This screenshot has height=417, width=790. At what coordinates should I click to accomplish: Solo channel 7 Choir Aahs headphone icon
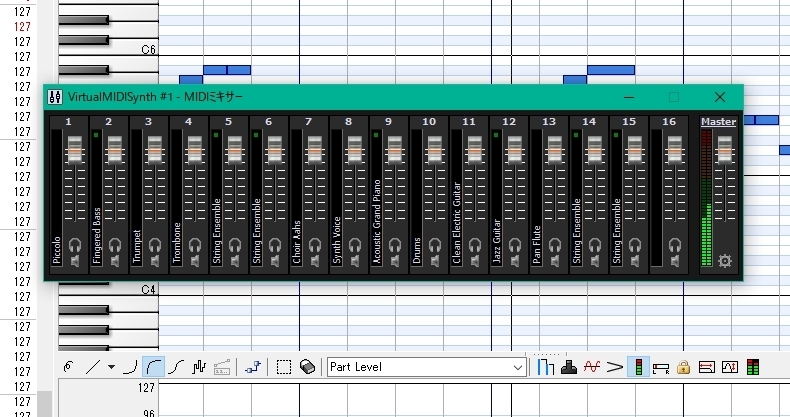tap(315, 245)
